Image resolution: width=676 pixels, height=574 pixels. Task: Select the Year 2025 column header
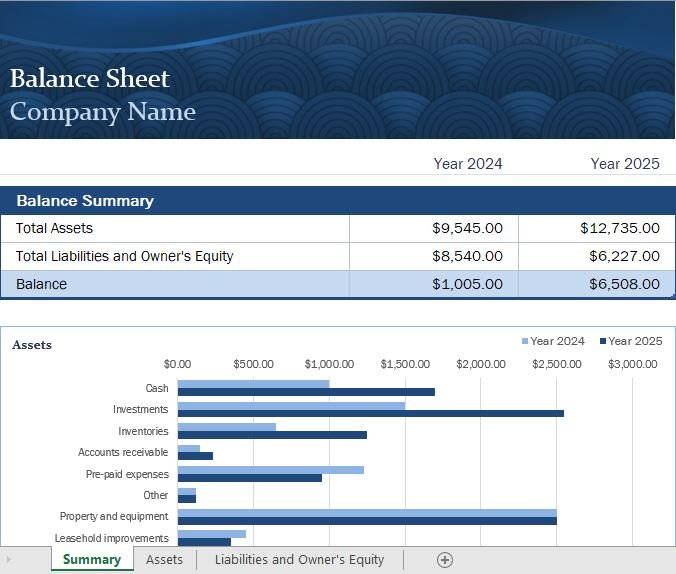pyautogui.click(x=625, y=164)
